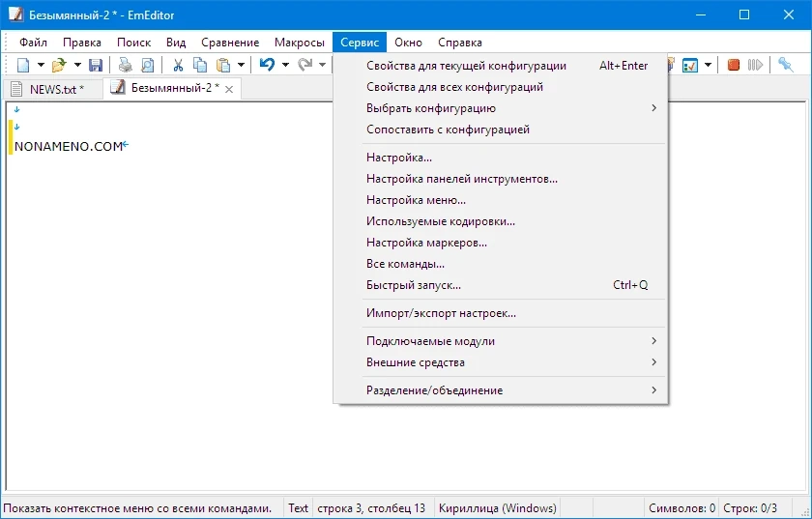
Task: Expand the Undo history dropdown arrow
Action: click(285, 65)
